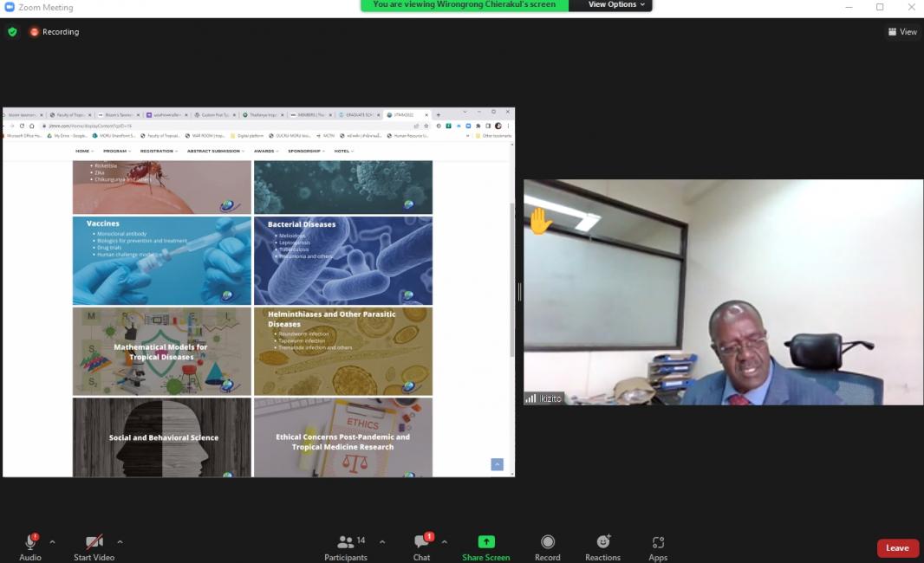Open the WAR ROOM bookmark
The width and height of the screenshot is (924, 563).
[x=205, y=135]
